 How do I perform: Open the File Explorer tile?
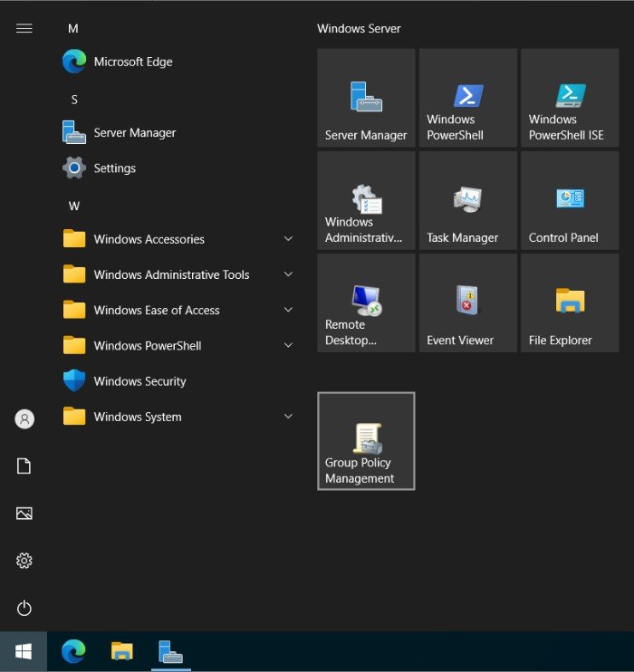[x=570, y=303]
